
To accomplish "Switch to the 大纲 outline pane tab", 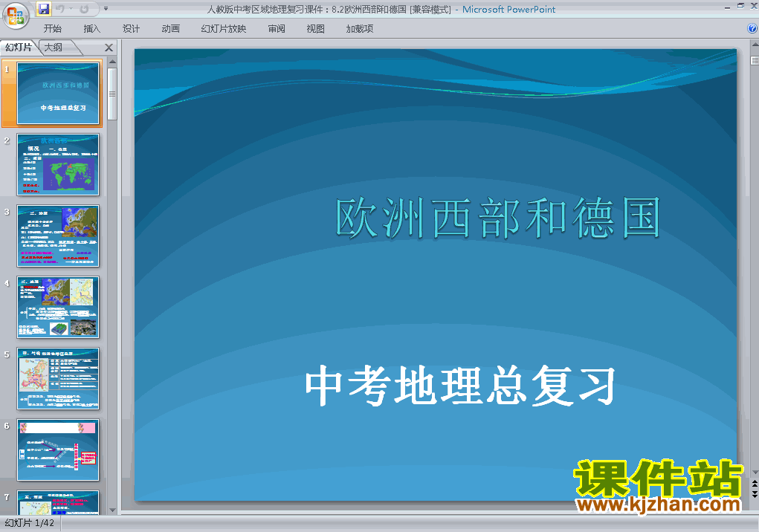I will (x=54, y=48).
